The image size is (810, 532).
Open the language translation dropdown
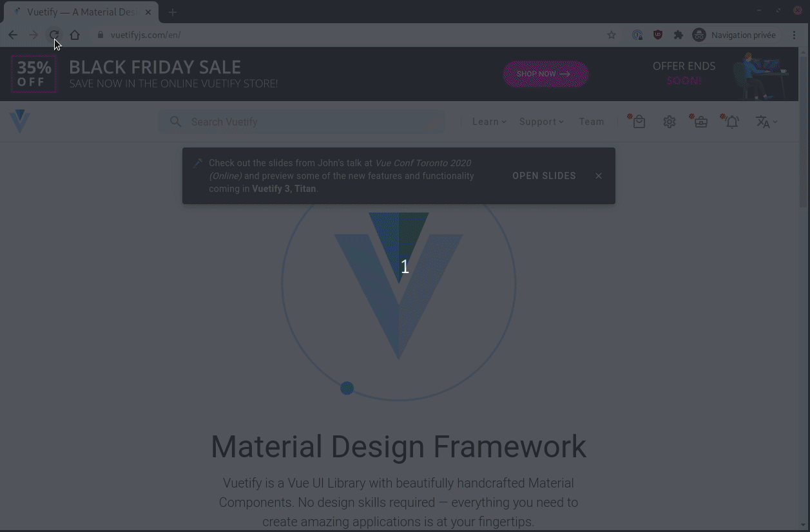(x=766, y=122)
